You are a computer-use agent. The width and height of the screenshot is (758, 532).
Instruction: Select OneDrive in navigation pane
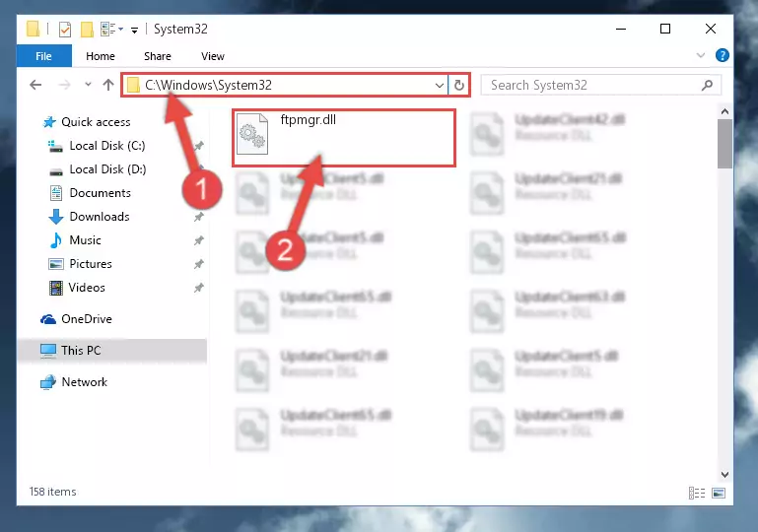87,319
